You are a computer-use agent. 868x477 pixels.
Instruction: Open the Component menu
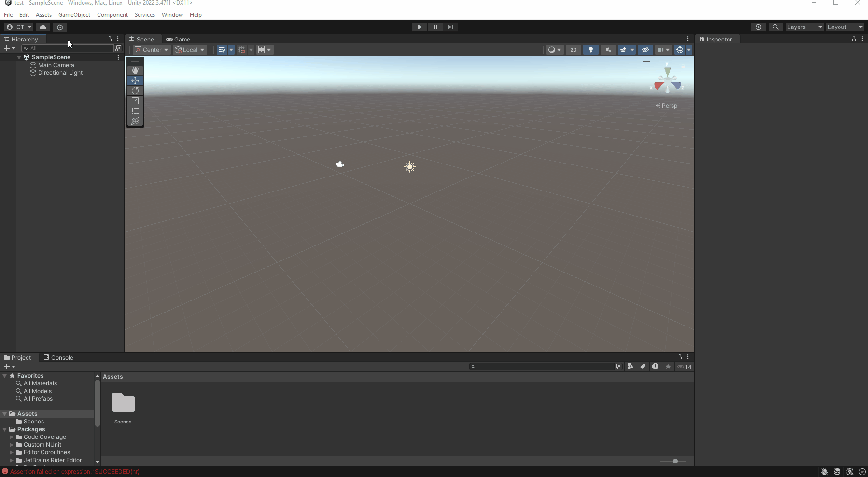click(112, 15)
